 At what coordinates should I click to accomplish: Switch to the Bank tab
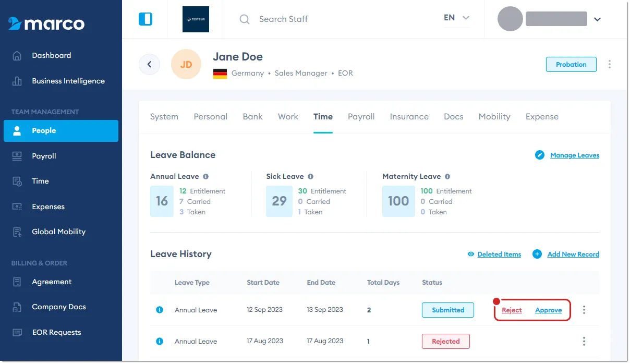(253, 117)
